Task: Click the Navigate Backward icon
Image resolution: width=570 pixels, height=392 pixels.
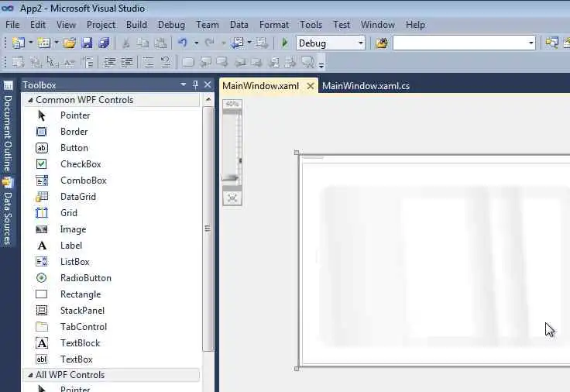Action: (239, 43)
